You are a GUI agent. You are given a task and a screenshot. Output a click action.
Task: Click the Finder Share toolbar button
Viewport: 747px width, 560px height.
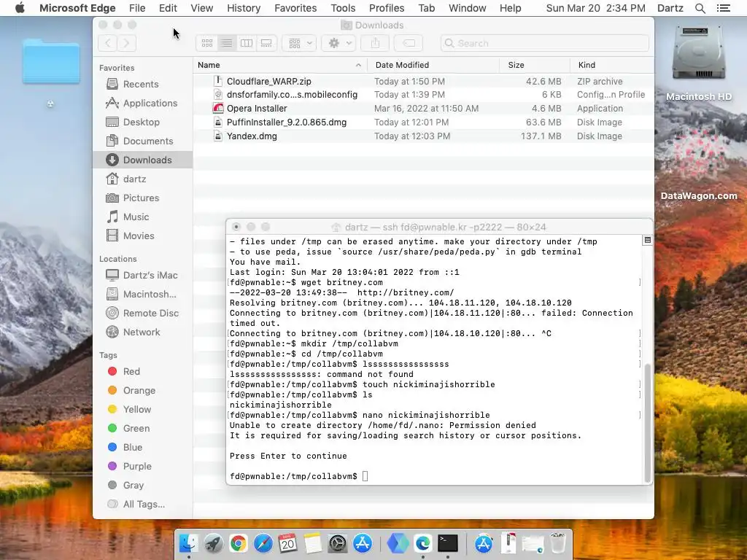[375, 43]
